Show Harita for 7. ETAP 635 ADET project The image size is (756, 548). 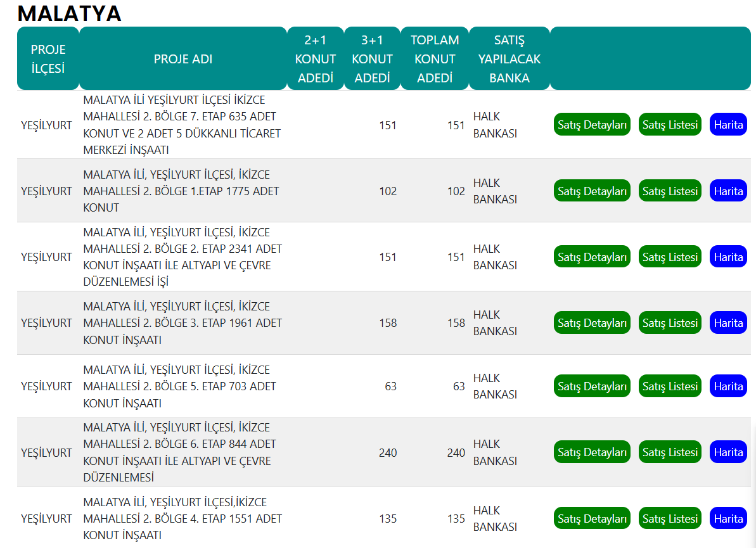728,125
